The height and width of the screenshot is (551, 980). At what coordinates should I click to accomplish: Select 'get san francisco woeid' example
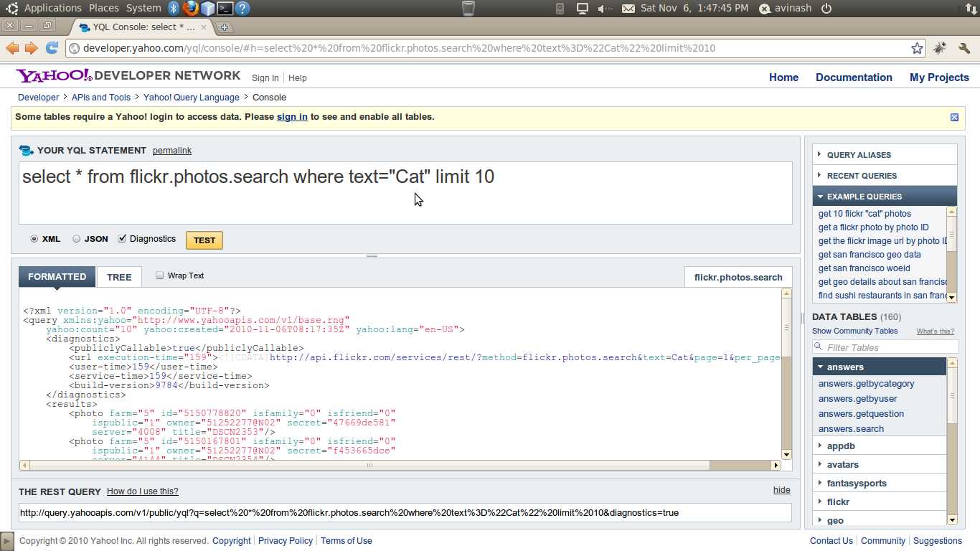click(864, 268)
